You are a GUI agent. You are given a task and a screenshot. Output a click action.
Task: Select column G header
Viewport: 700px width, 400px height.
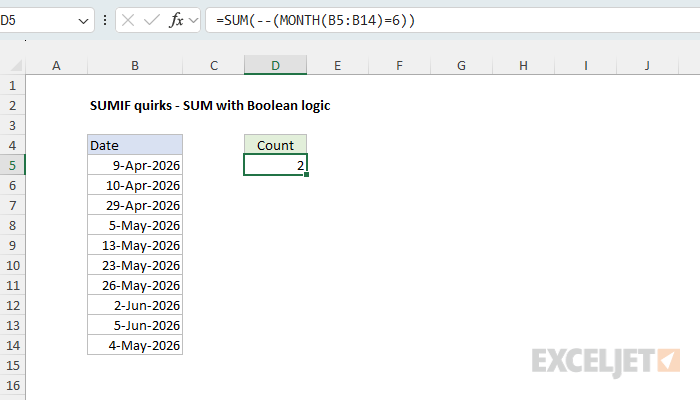pos(461,66)
